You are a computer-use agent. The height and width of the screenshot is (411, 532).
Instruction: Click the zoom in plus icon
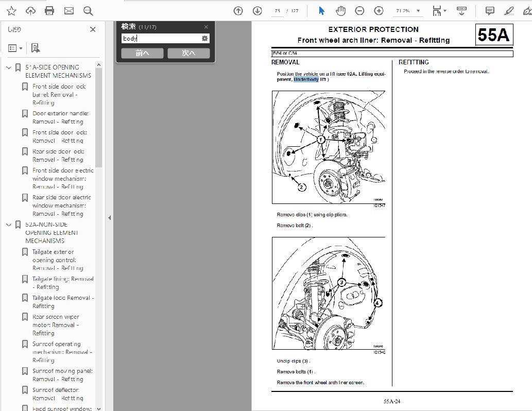pos(379,11)
